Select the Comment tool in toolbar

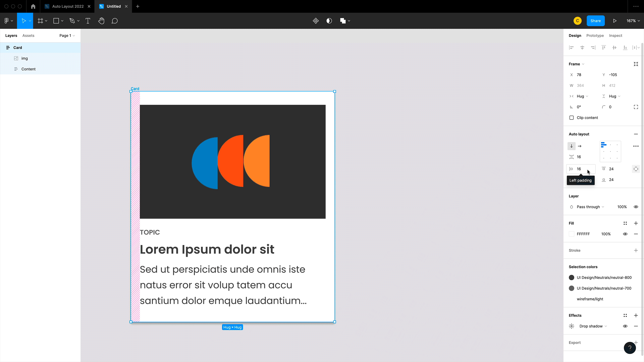(x=115, y=21)
